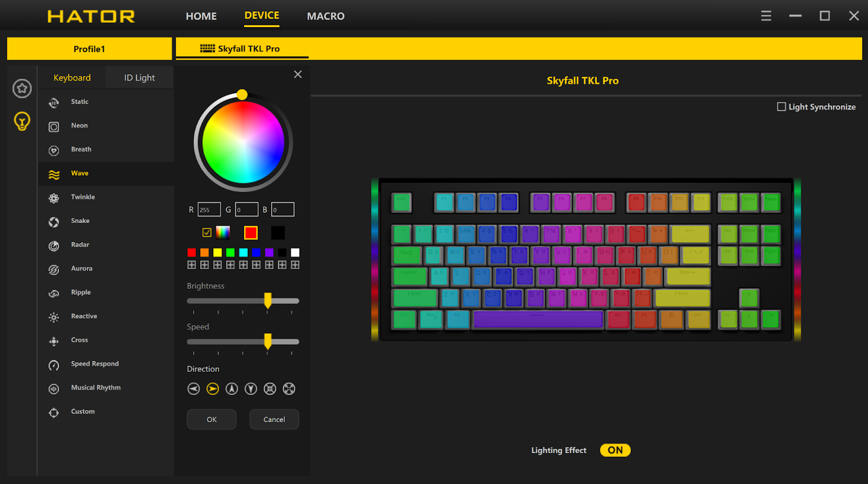Screen dimensions: 868x484
Task: Confirm with the OK button
Action: click(x=212, y=419)
